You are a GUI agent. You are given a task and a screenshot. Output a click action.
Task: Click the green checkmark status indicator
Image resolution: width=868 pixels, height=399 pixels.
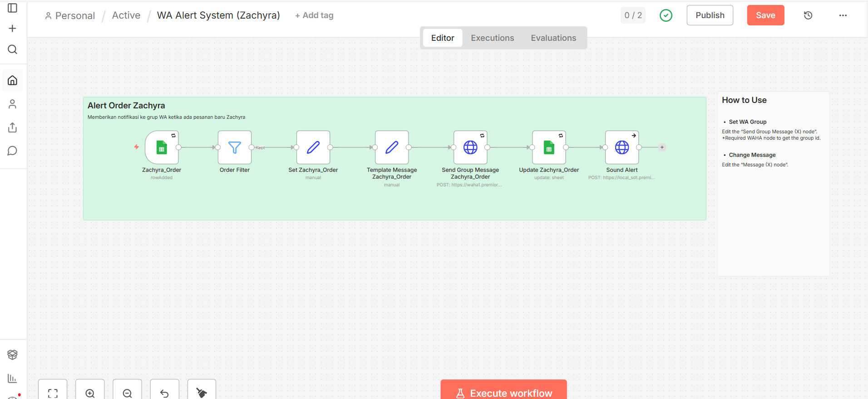click(666, 15)
